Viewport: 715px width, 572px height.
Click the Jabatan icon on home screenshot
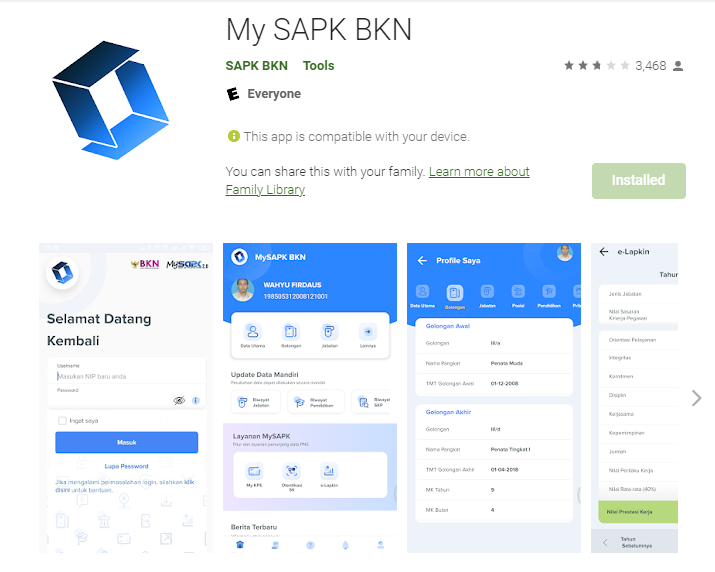point(329,332)
